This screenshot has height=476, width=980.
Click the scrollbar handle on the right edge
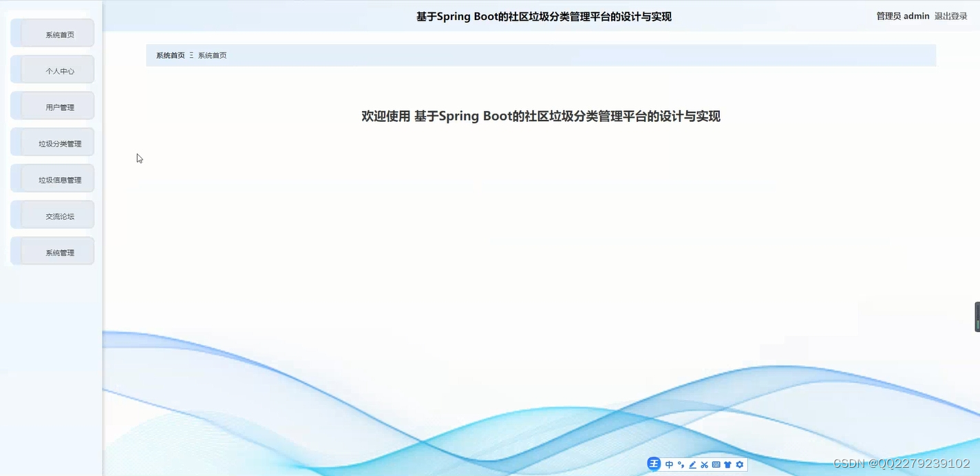pyautogui.click(x=977, y=316)
